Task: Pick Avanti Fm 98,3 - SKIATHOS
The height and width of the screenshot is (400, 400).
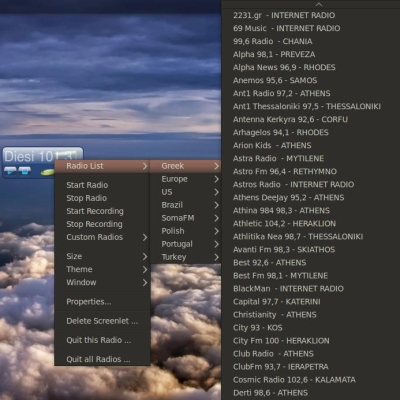Action: click(x=311, y=249)
